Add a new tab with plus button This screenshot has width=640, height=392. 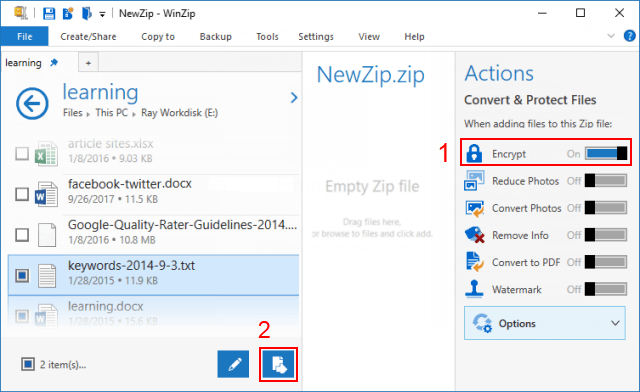88,63
